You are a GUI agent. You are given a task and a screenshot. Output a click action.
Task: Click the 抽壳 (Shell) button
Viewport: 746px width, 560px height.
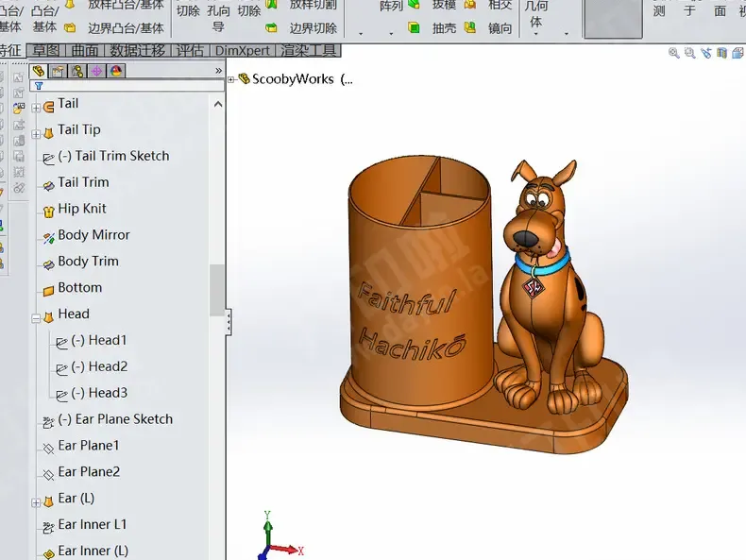click(x=445, y=28)
